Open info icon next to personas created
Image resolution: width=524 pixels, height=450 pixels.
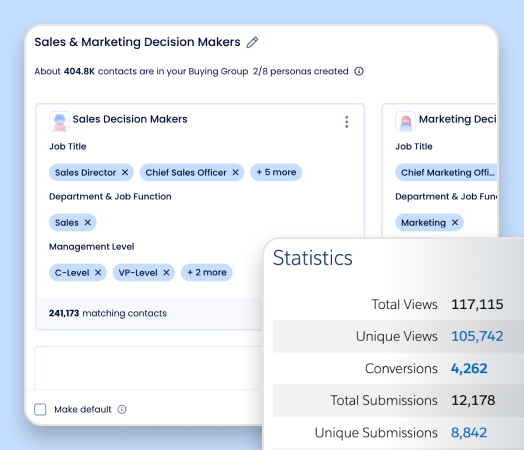pos(359,71)
